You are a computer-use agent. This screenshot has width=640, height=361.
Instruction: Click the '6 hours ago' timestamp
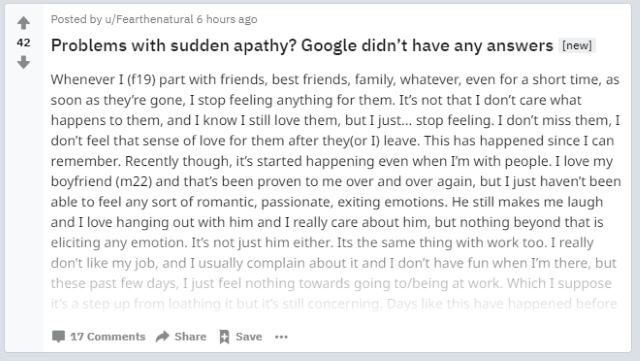pos(227,19)
